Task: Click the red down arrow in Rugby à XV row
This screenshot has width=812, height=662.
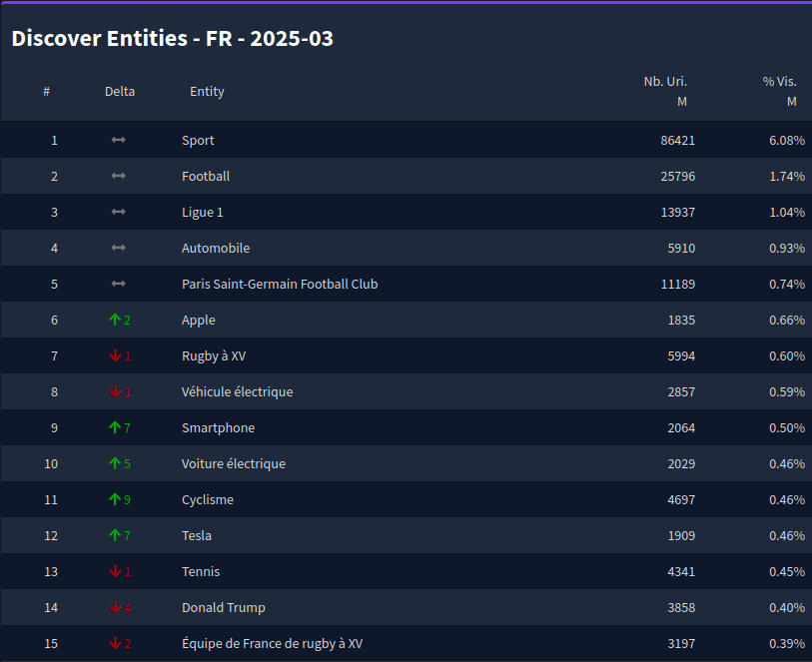Action: pyautogui.click(x=115, y=355)
